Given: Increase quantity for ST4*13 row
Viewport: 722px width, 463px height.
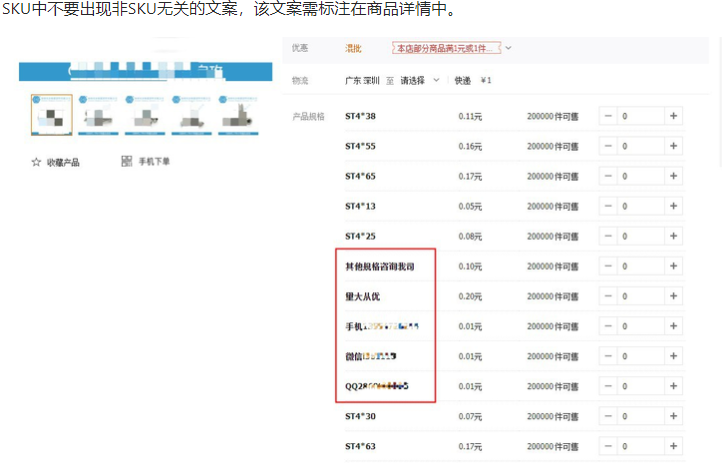Looking at the screenshot, I should click(x=673, y=206).
